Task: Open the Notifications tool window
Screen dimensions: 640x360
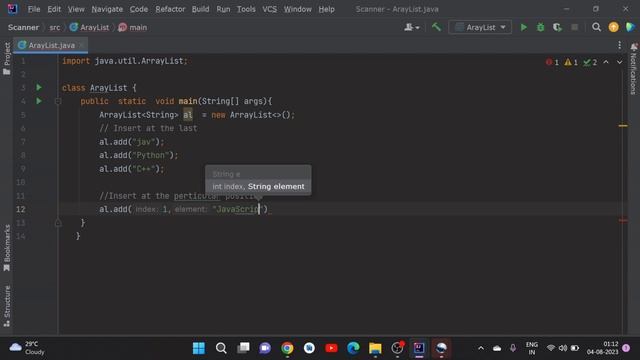Action: pyautogui.click(x=633, y=69)
